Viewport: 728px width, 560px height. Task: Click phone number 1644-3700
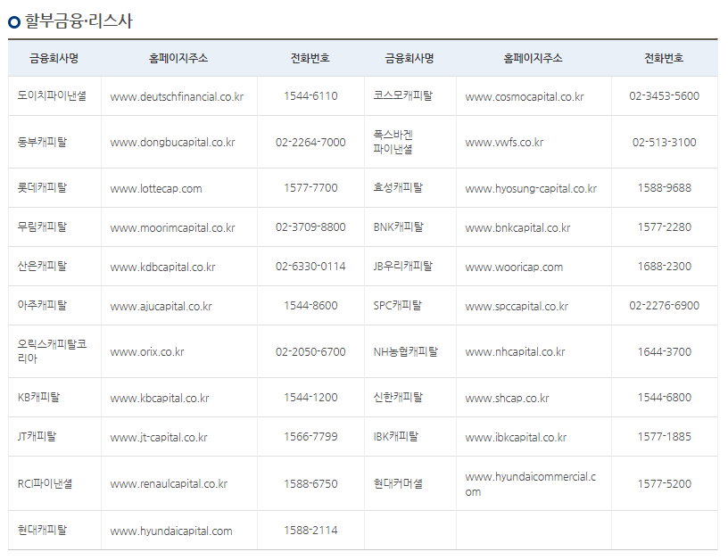(x=664, y=351)
